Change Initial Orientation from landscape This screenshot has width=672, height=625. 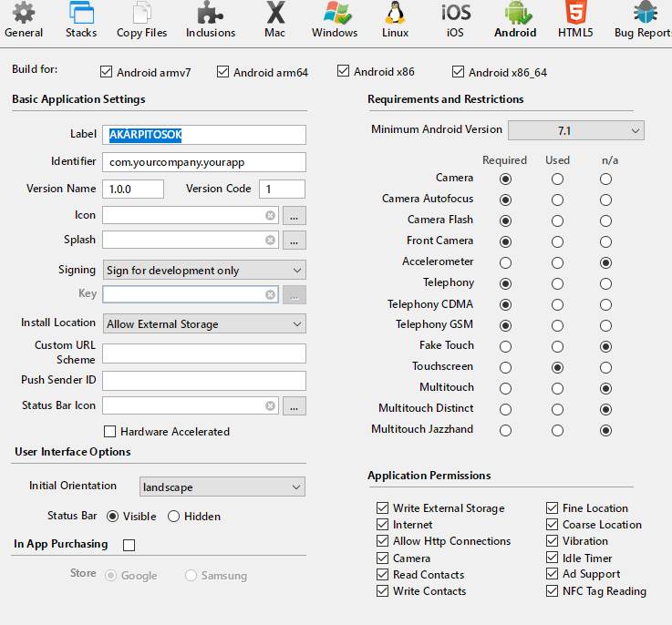point(222,487)
